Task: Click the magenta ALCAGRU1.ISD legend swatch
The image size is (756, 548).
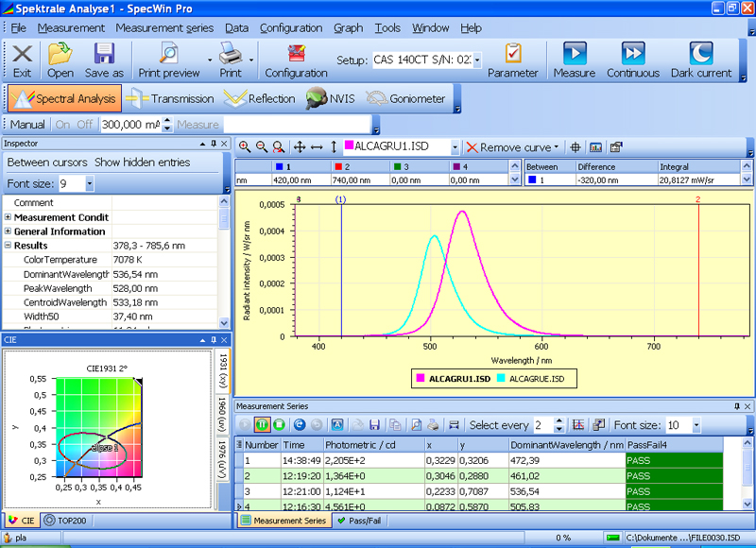Action: [x=420, y=379]
